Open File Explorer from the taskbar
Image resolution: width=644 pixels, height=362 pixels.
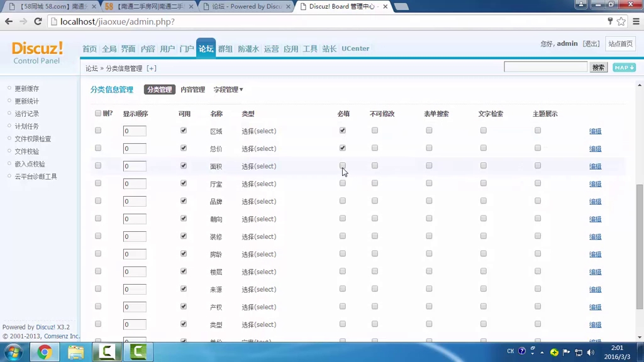click(75, 352)
